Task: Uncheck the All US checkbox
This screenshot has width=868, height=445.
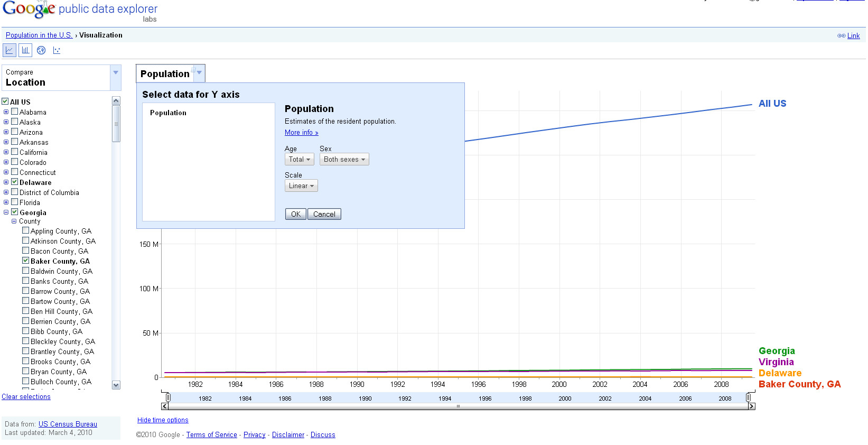Action: click(x=5, y=101)
